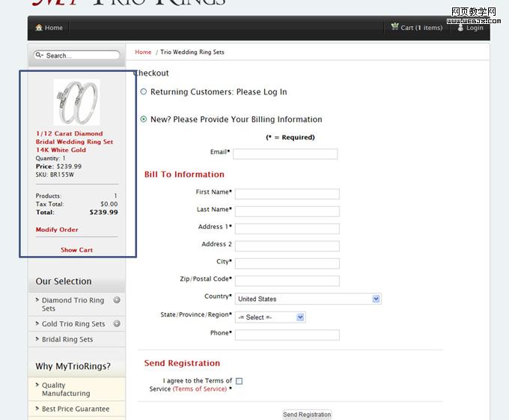
Task: Click the Home house icon in navbar
Action: (x=39, y=28)
